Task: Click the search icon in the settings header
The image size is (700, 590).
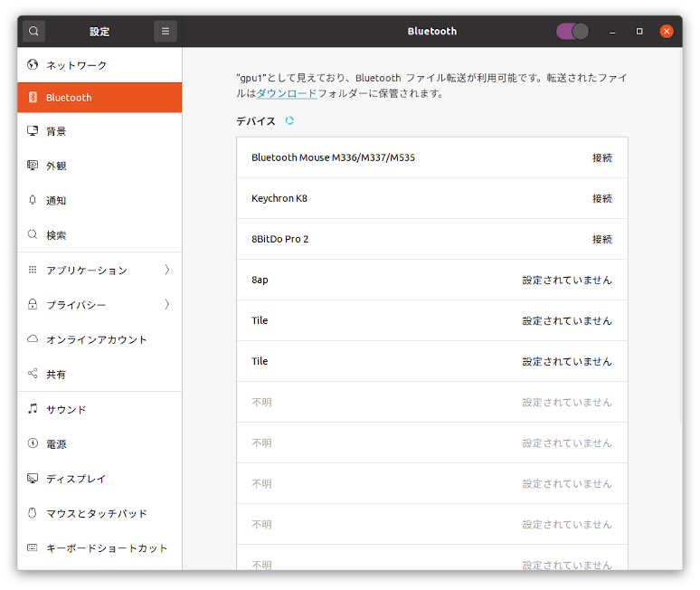Action: tap(33, 31)
